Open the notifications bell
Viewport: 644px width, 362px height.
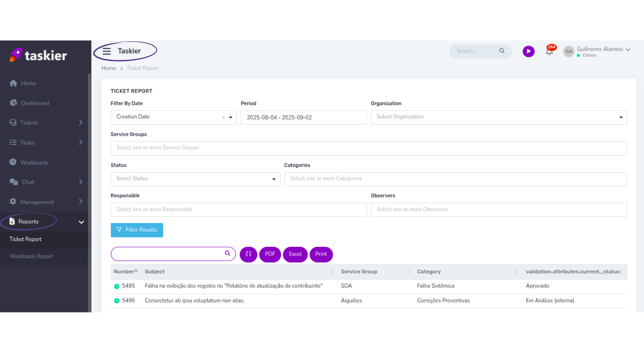coord(549,52)
